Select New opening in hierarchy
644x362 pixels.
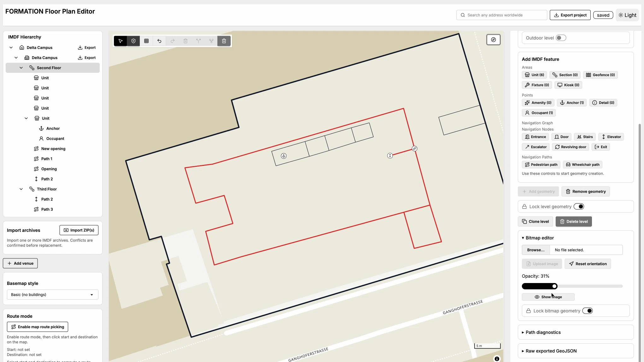pyautogui.click(x=53, y=149)
